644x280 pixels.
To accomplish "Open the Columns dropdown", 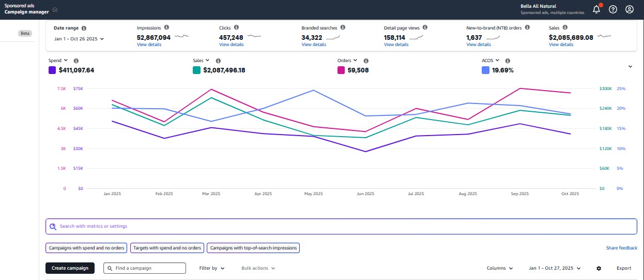I will point(499,268).
